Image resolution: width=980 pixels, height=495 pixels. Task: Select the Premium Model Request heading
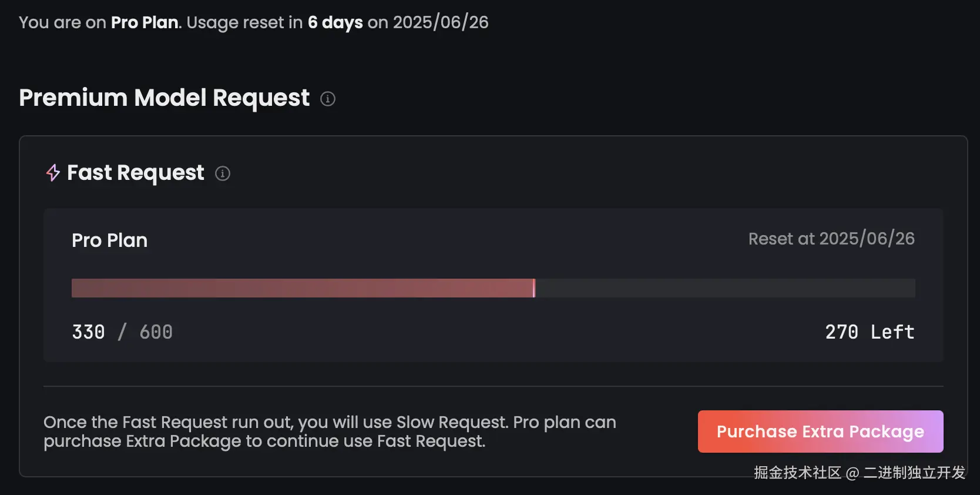tap(164, 98)
